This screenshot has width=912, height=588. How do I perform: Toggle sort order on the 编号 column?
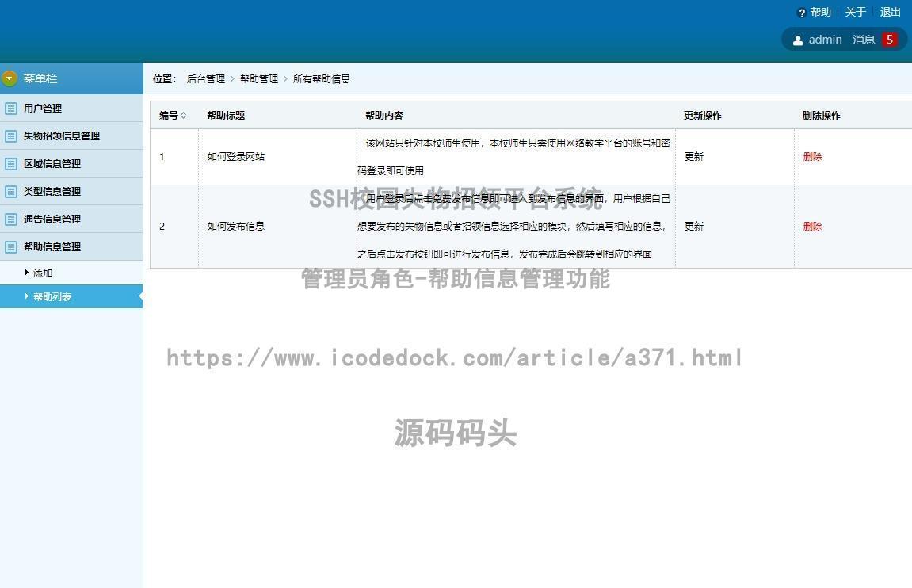click(185, 115)
